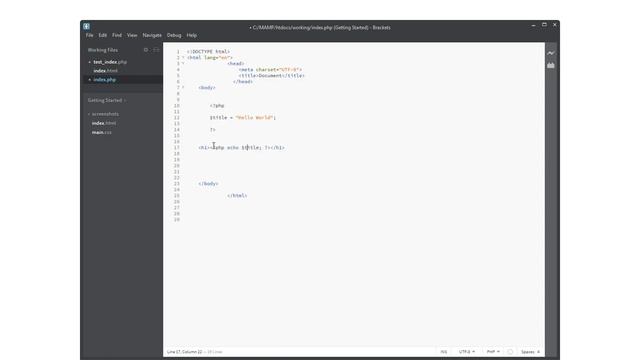The height and width of the screenshot is (360, 640).
Task: Click the window title bar path text
Action: [x=320, y=28]
